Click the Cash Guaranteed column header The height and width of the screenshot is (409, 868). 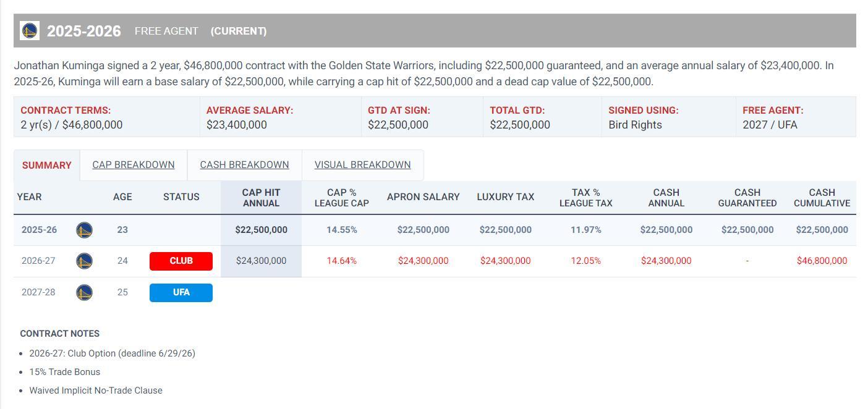(x=747, y=198)
